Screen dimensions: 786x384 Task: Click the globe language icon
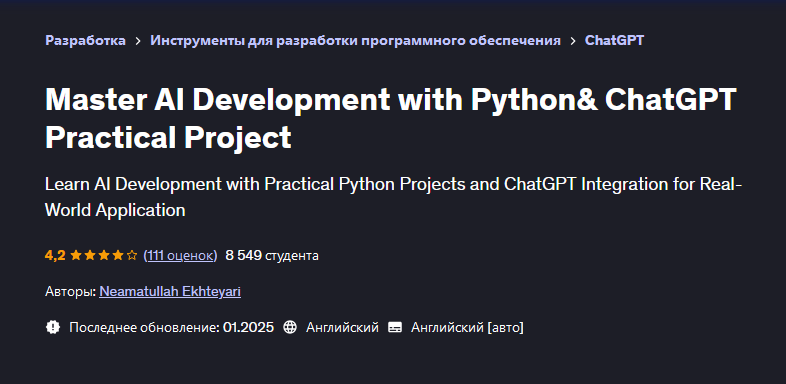290,327
